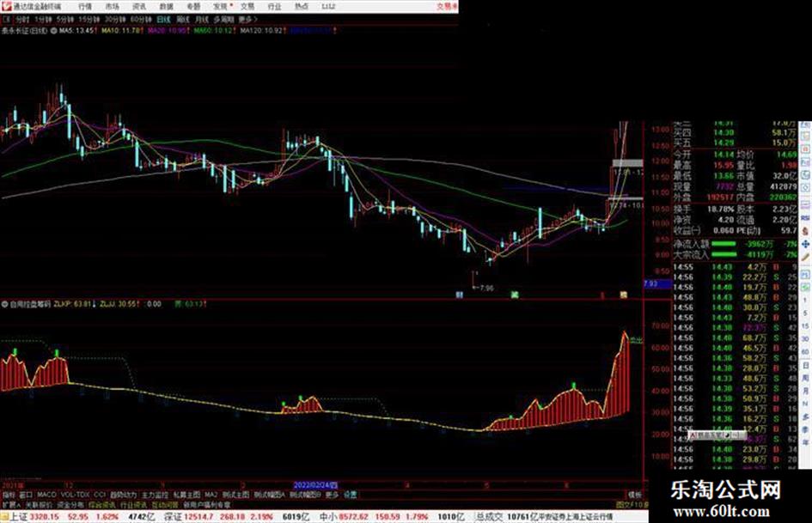This screenshot has height=523, width=812.
Task: Click the pencil drawing tool sidebar icon
Action: 805,258
